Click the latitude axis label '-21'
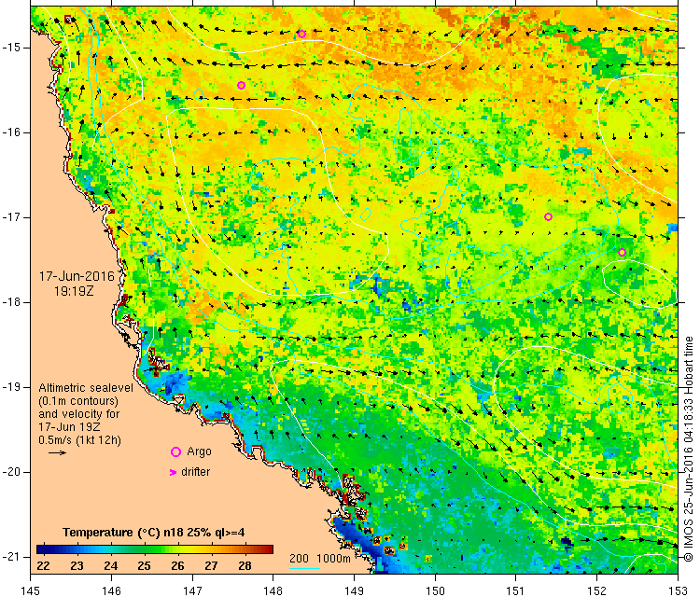This screenshot has height=597, width=700. point(10,557)
